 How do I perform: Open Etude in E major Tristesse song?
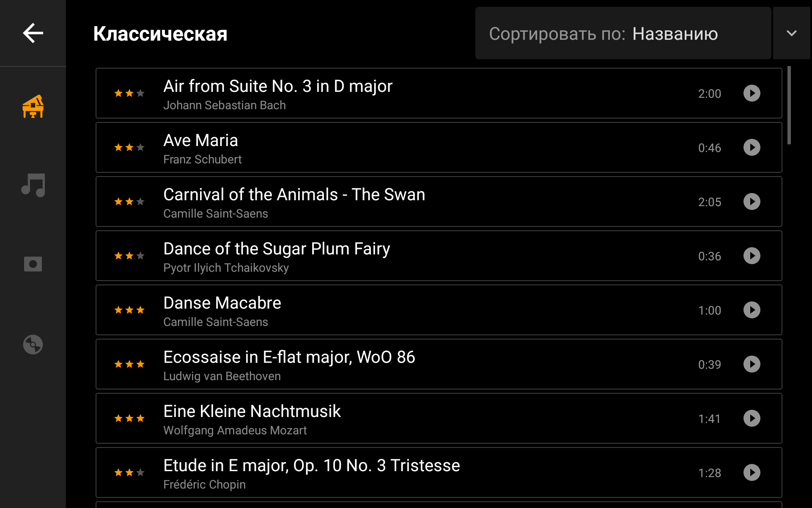pyautogui.click(x=439, y=472)
